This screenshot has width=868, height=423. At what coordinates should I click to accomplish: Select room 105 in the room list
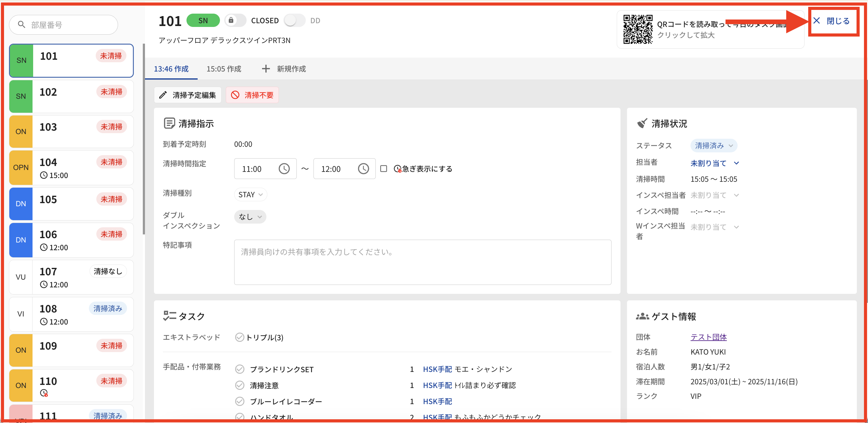pyautogui.click(x=72, y=204)
